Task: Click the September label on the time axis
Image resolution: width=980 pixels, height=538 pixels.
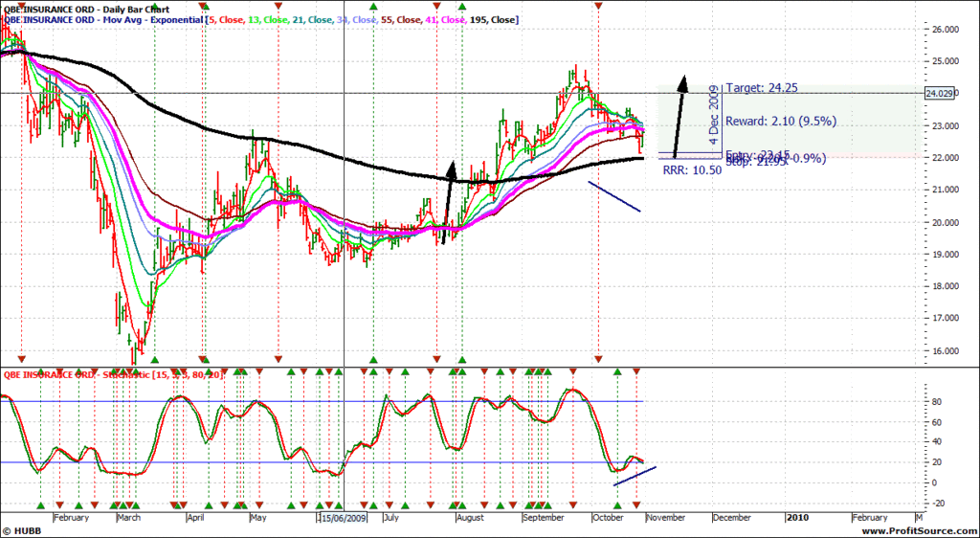Action: click(544, 517)
